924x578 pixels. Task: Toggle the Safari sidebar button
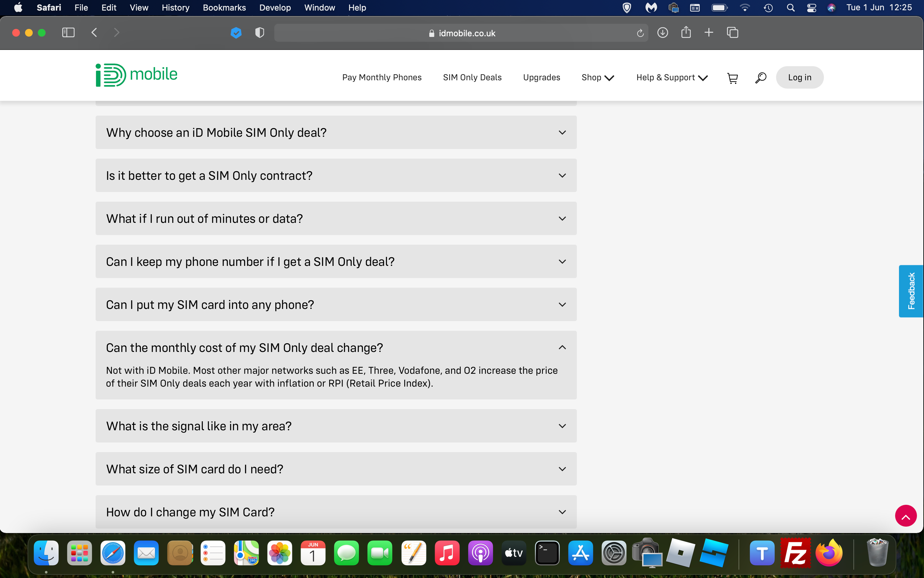(x=68, y=33)
